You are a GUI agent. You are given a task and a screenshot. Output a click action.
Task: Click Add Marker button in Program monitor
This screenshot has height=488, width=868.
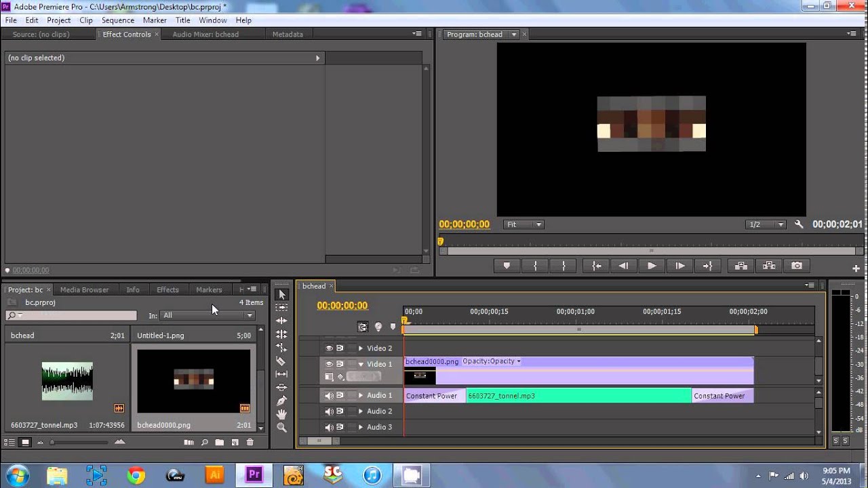coord(507,266)
